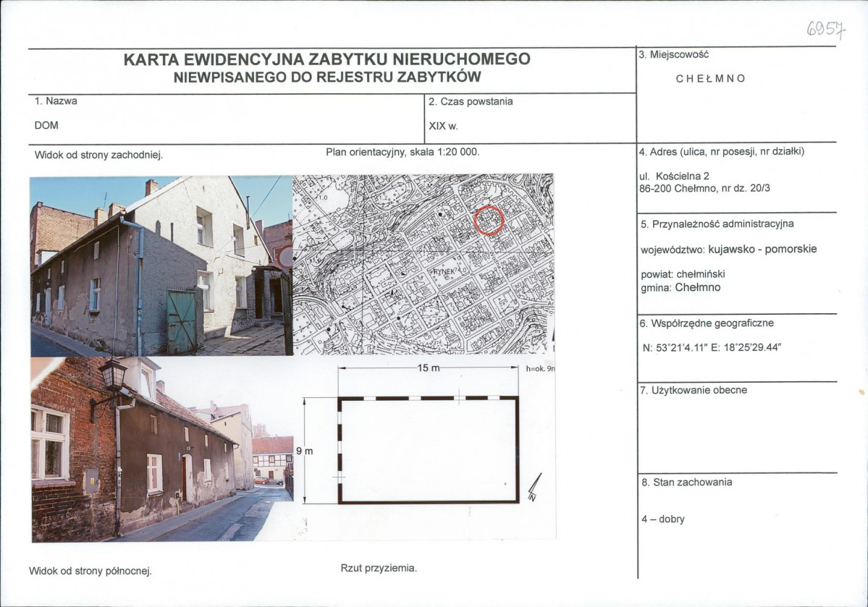Click the caption 'Widok od strony północnej.'
868x607 pixels.
[90, 572]
